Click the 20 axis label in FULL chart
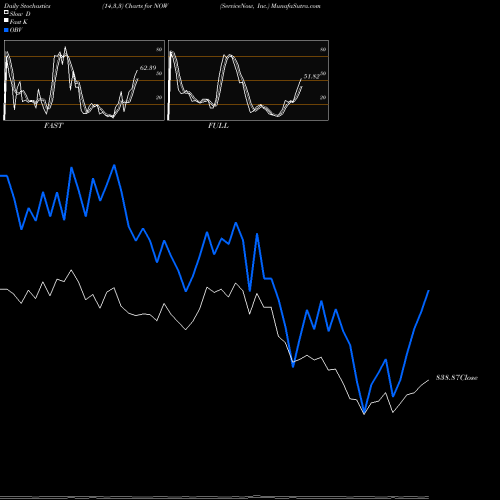Image resolution: width=500 pixels, height=500 pixels. [323, 97]
